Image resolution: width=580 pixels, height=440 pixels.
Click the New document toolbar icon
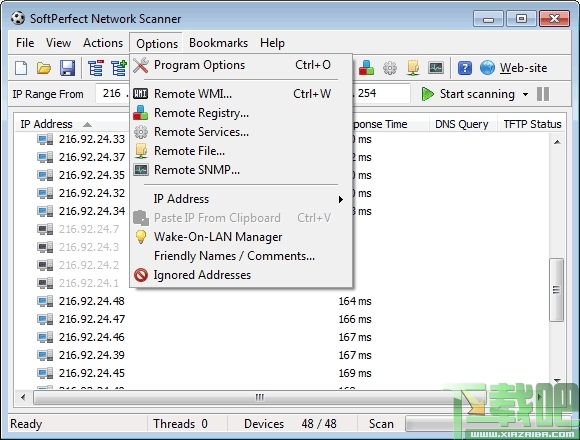point(21,68)
